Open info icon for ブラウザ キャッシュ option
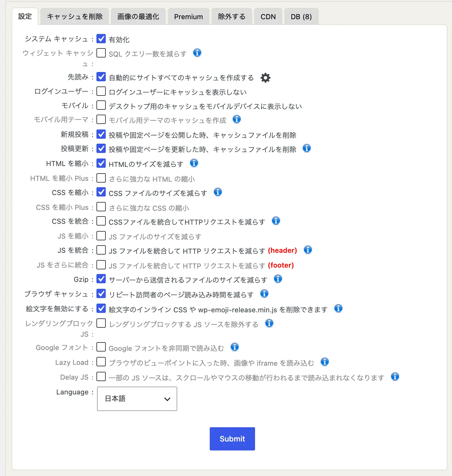The width and height of the screenshot is (452, 476). click(x=264, y=293)
